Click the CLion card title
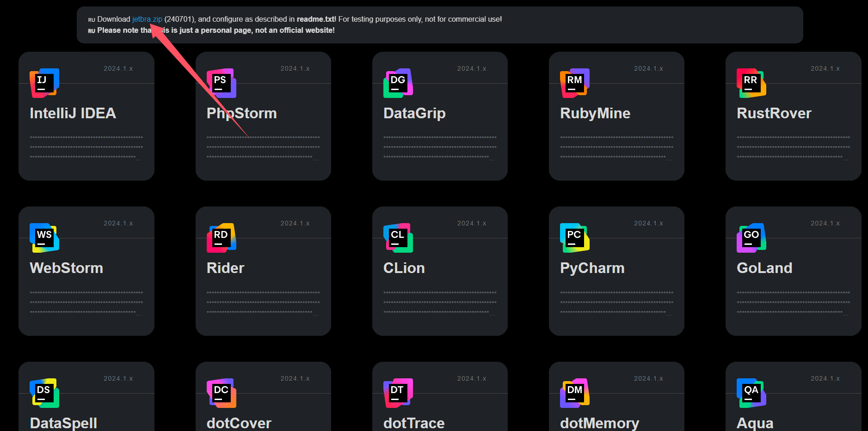Viewport: 868px width, 431px height. [x=404, y=268]
